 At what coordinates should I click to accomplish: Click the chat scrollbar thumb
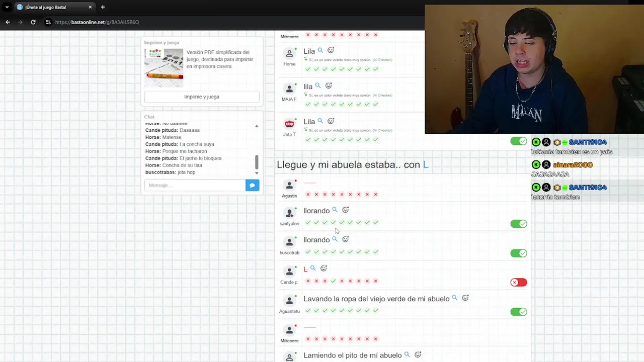(x=257, y=162)
